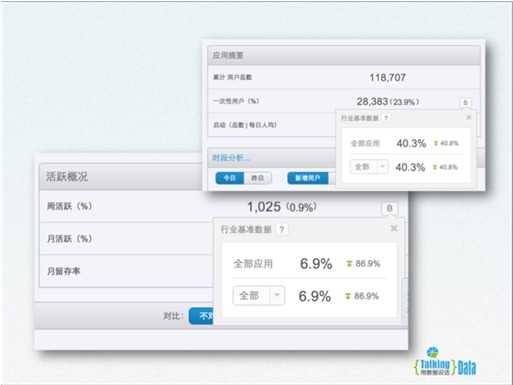Open the 时段分析 section header link

pyautogui.click(x=231, y=158)
